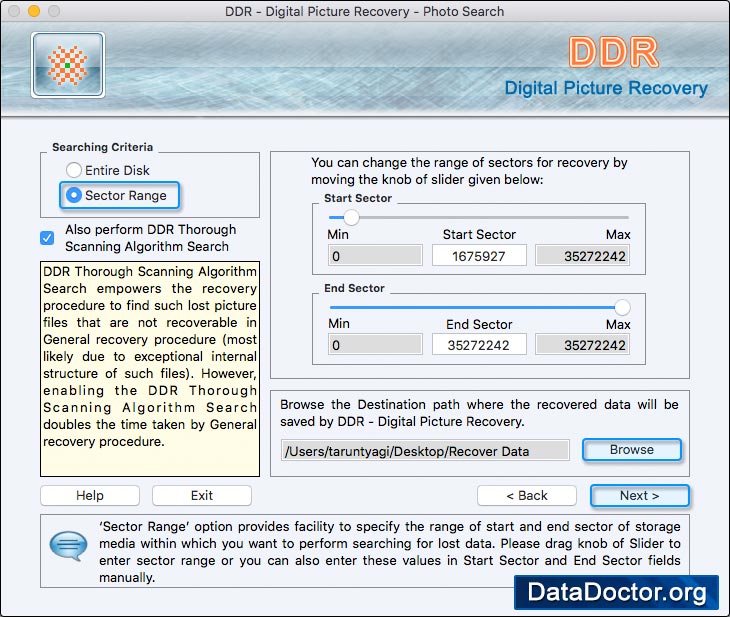The height and width of the screenshot is (617, 730).
Task: Click the Browse button
Action: click(x=632, y=450)
